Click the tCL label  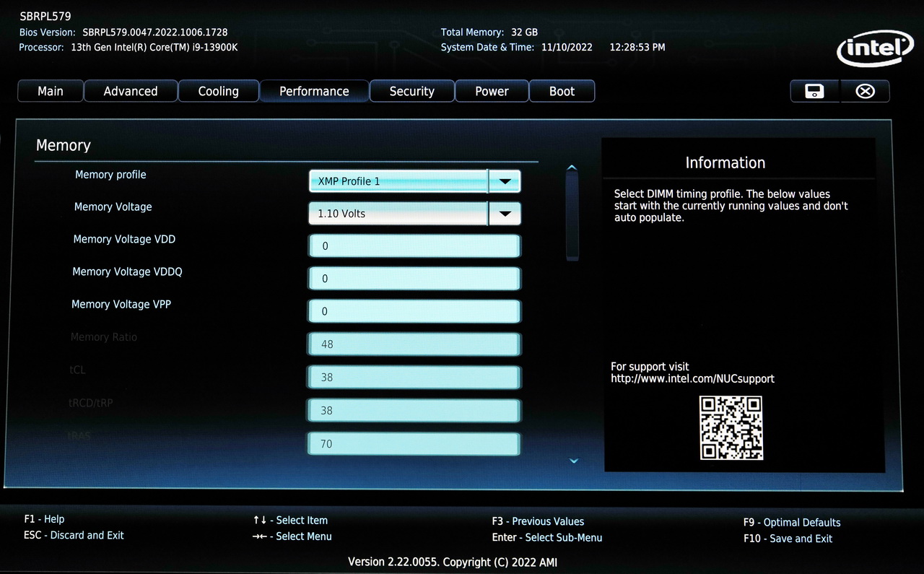point(77,370)
